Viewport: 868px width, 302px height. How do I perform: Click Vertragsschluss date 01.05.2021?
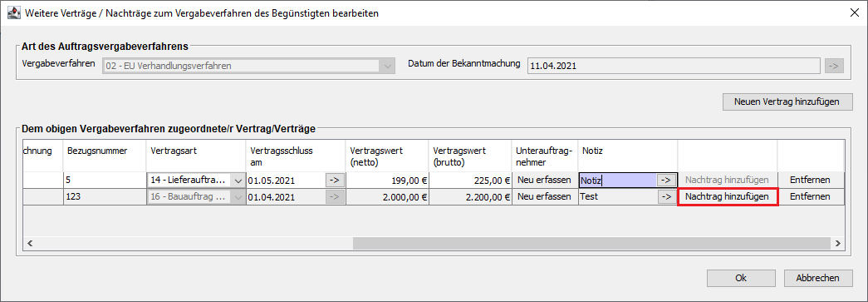click(x=286, y=180)
